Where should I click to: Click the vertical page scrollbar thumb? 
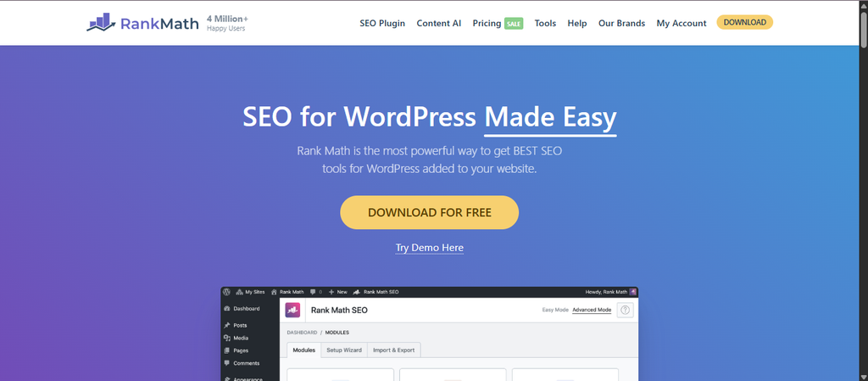(x=864, y=28)
